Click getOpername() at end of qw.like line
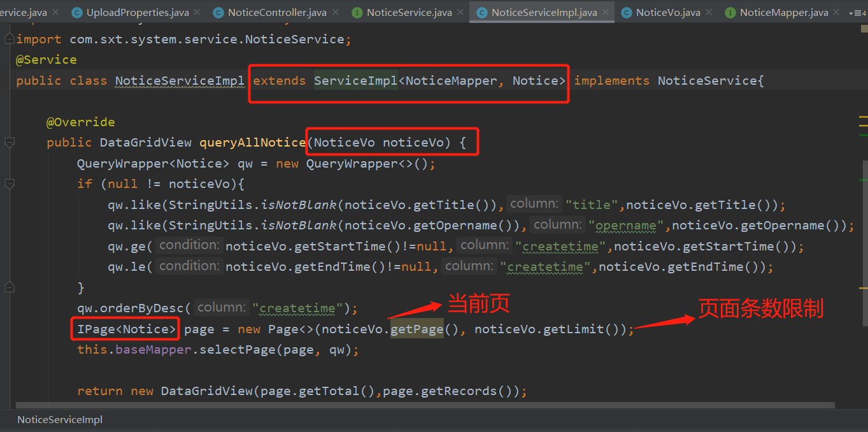The image size is (868, 432). [x=791, y=226]
